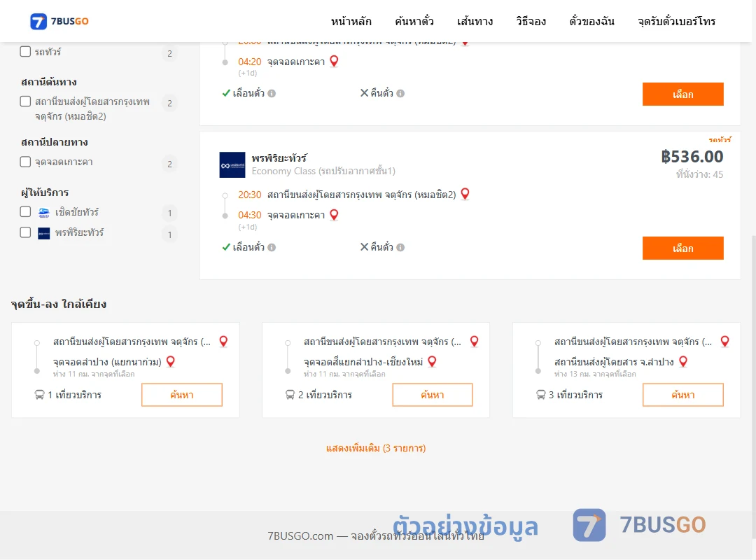Screen dimensions: 756x560
Task: Click bus icon next to 2 เที่ยวบริการ
Action: [290, 395]
